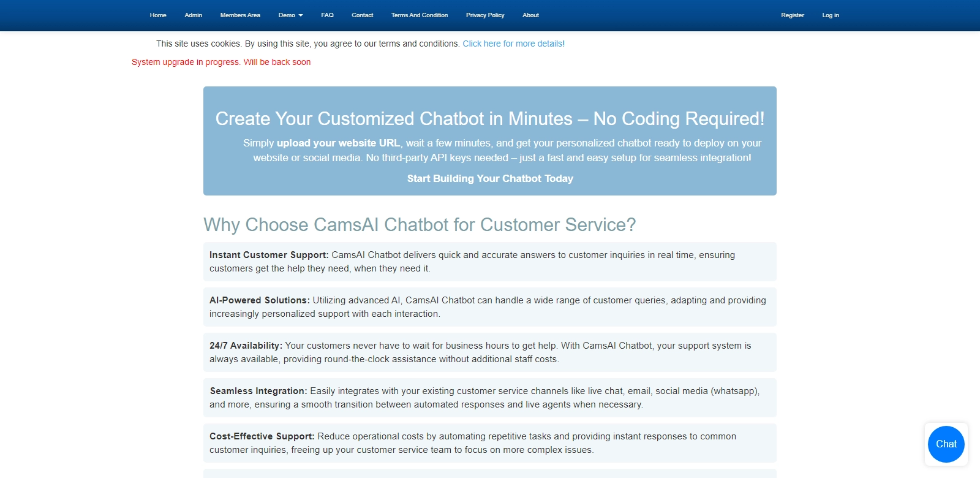Select Contact in the navigation bar
Image resolution: width=980 pixels, height=478 pixels.
pyautogui.click(x=362, y=15)
